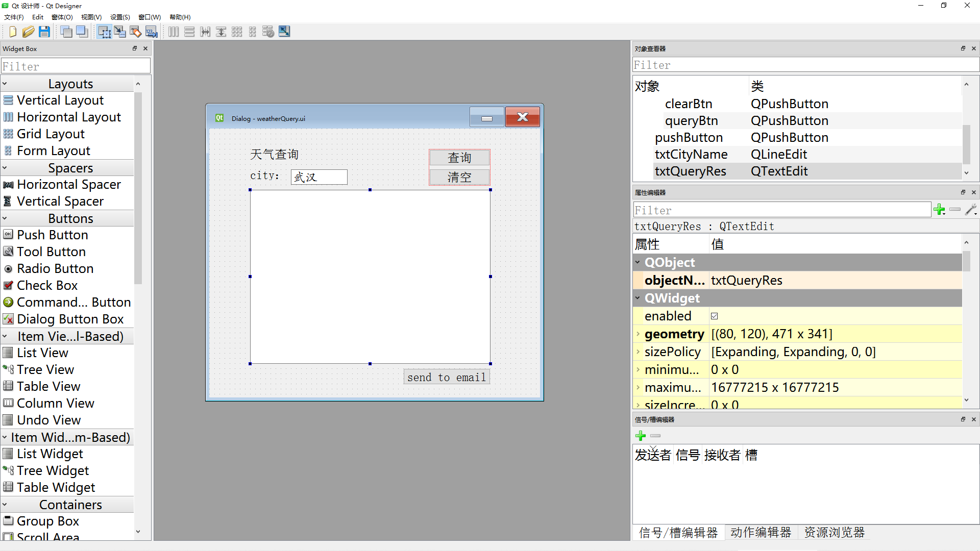Screen dimensions: 980x551
Task: Click the green plus in signal/slot editor
Action: click(x=641, y=436)
